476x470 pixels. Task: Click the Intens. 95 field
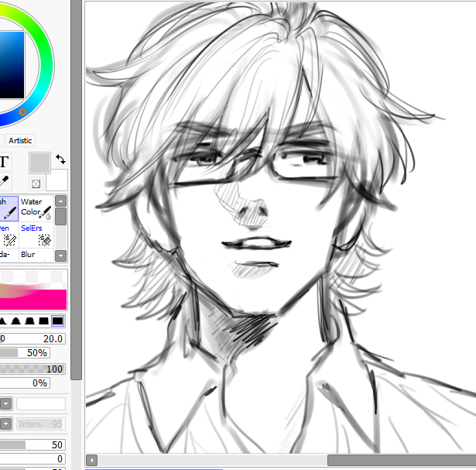41,424
